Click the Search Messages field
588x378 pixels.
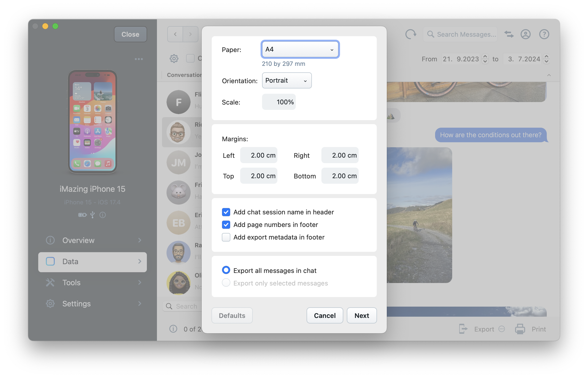coord(460,34)
